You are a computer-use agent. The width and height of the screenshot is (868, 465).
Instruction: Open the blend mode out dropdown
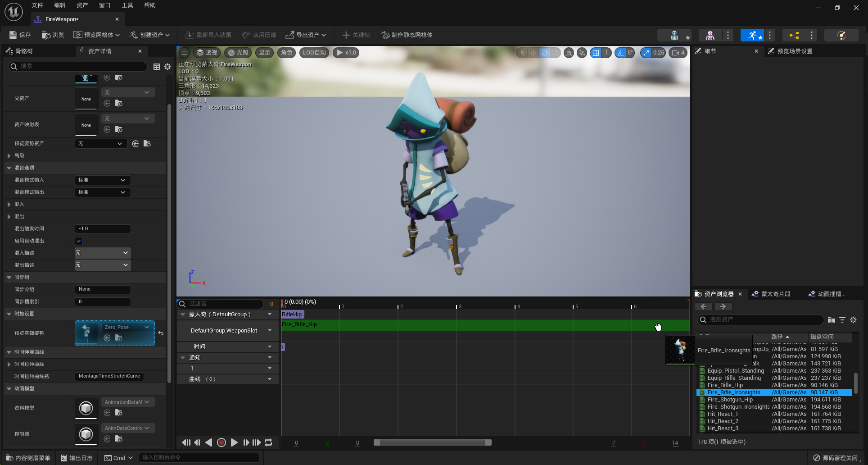(103, 192)
